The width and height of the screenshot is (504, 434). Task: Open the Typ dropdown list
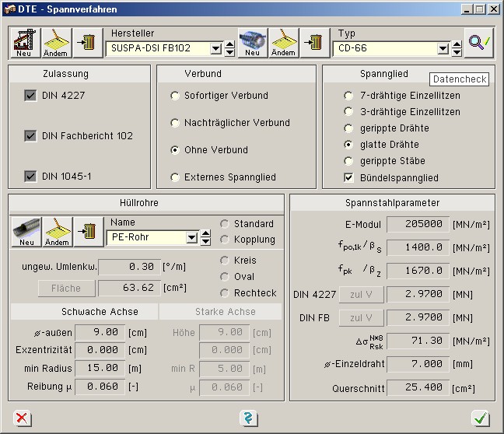pos(443,49)
